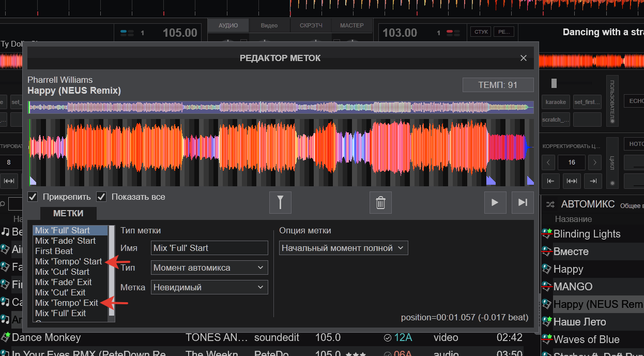Click the left arrow beside the 16 value

[548, 162]
